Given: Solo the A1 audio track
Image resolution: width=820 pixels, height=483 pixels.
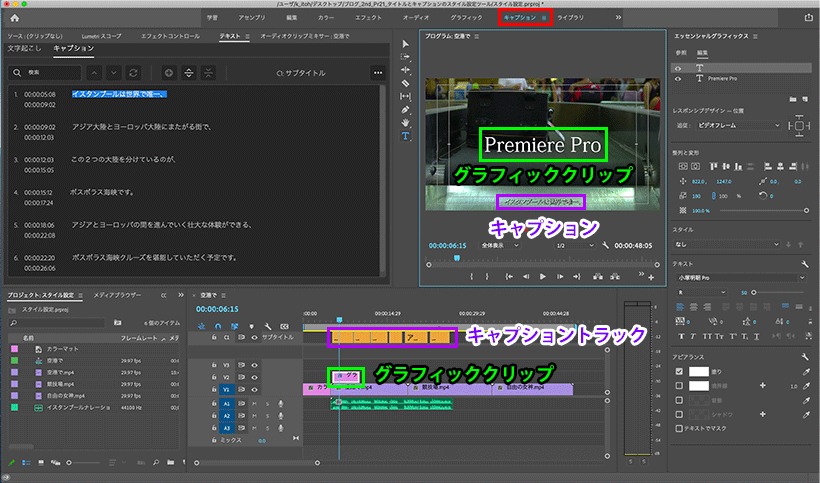Looking at the screenshot, I should [267, 404].
